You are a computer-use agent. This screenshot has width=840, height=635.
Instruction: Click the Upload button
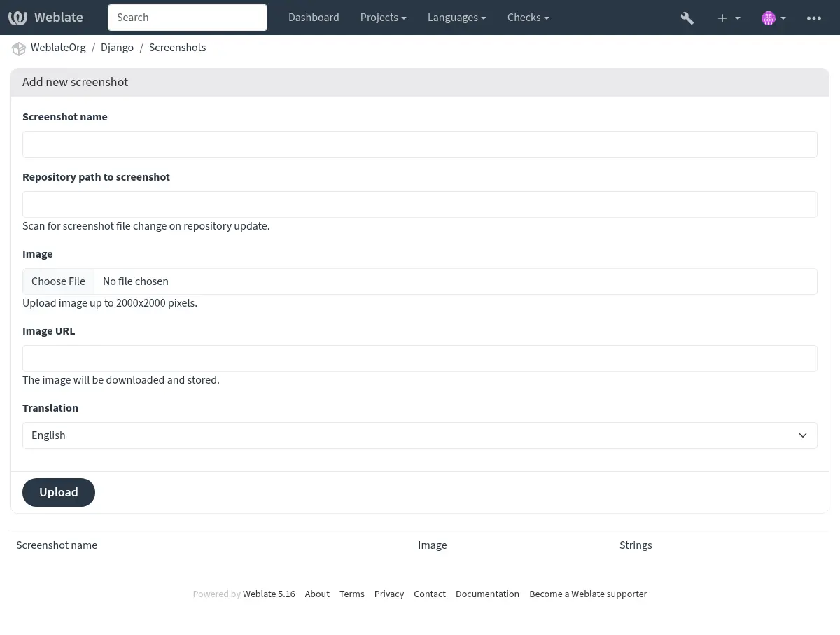point(59,492)
